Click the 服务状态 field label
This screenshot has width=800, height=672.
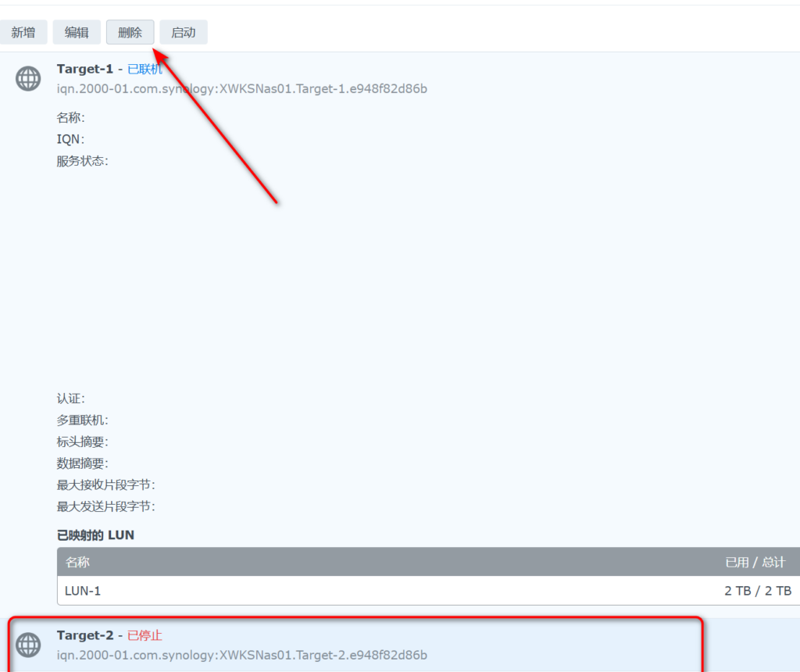(x=82, y=161)
